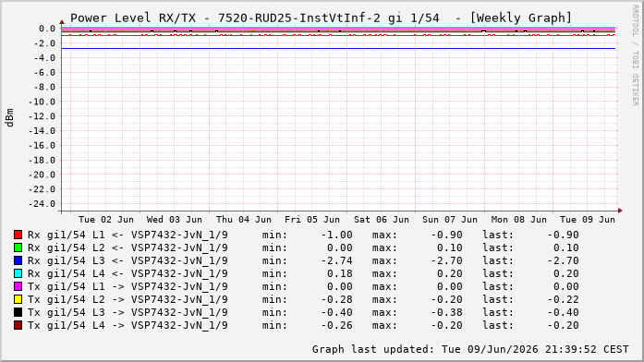The height and width of the screenshot is (362, 644).
Task: Click the red Rx L1 legend swatch
Action: 18,235
